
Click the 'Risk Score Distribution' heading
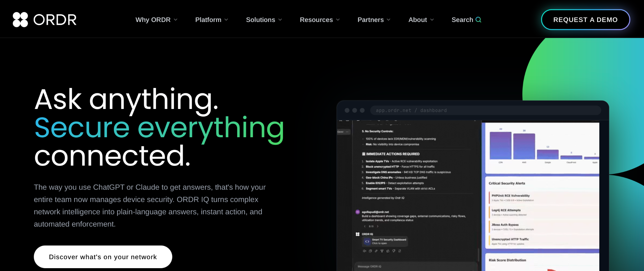tap(507, 260)
